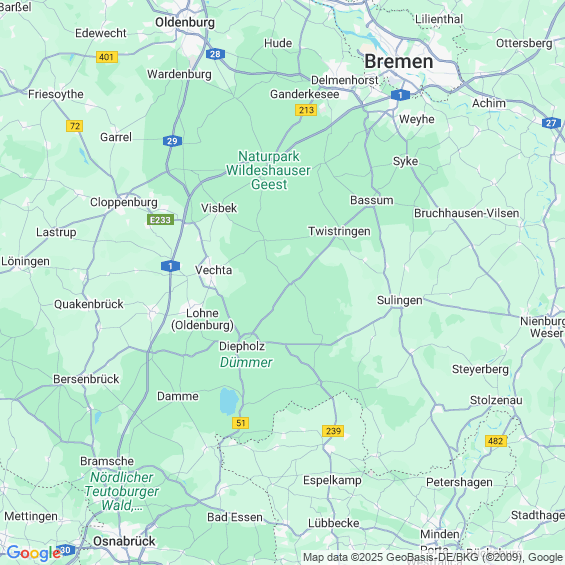Screen dimensions: 565x565
Task: Click the A1 shield near Vechta
Action: [x=170, y=266]
